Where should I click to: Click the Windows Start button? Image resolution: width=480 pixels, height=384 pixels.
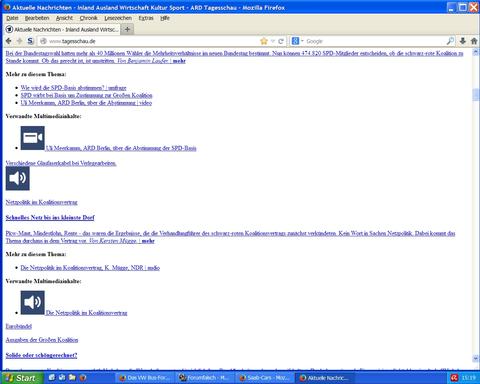pos(22,378)
